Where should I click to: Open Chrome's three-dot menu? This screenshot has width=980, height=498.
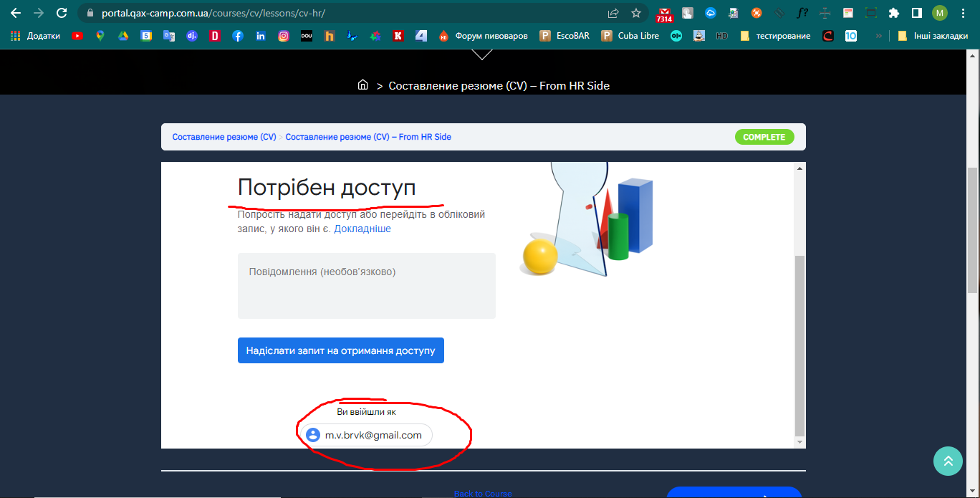pos(963,13)
